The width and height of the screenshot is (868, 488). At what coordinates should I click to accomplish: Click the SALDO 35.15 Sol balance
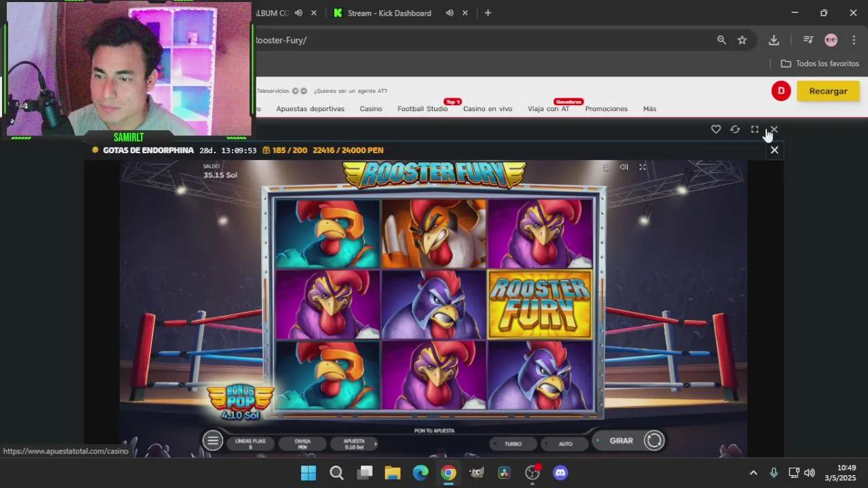220,171
